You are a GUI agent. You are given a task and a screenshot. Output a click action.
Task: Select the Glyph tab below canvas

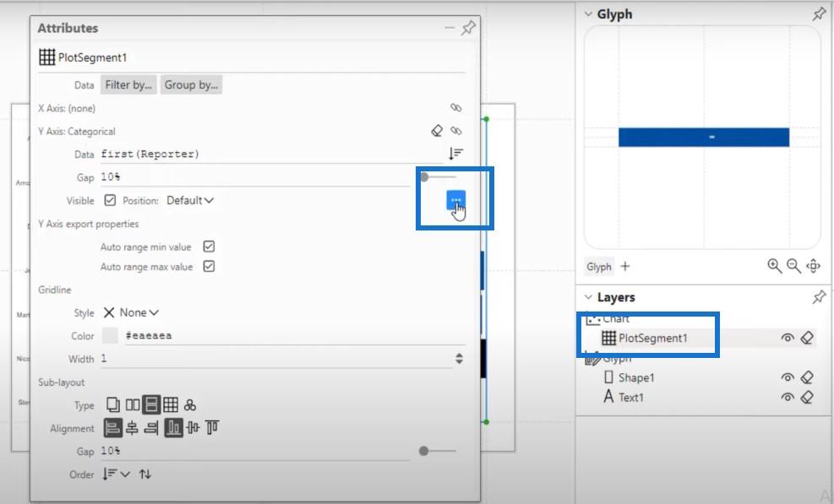[599, 267]
